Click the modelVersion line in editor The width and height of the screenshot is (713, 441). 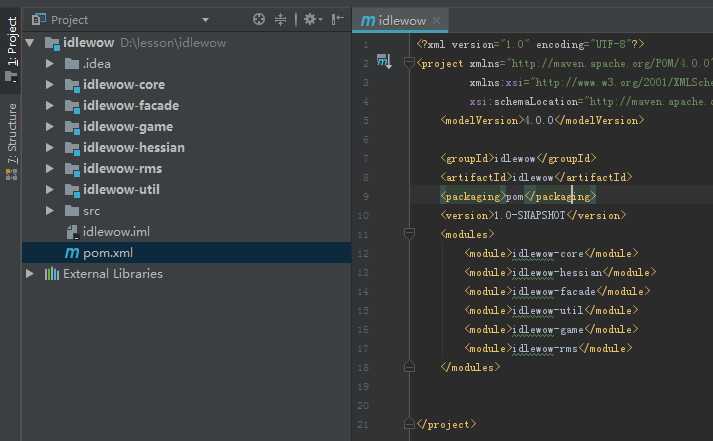(542, 120)
